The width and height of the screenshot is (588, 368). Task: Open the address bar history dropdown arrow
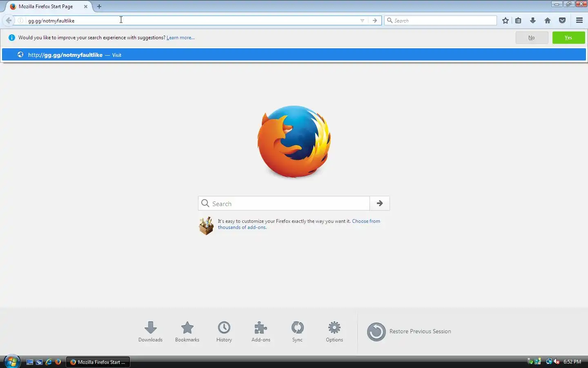tap(362, 20)
